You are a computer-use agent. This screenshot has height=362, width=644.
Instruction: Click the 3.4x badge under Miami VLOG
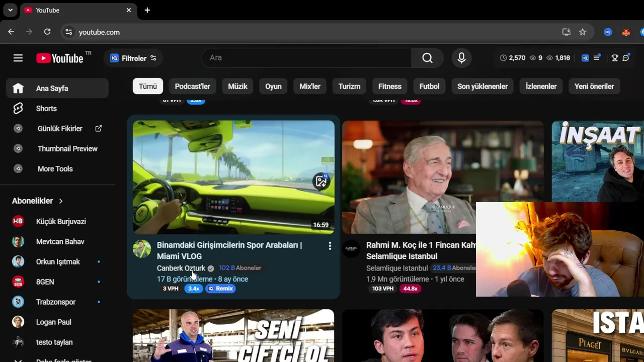tap(194, 289)
